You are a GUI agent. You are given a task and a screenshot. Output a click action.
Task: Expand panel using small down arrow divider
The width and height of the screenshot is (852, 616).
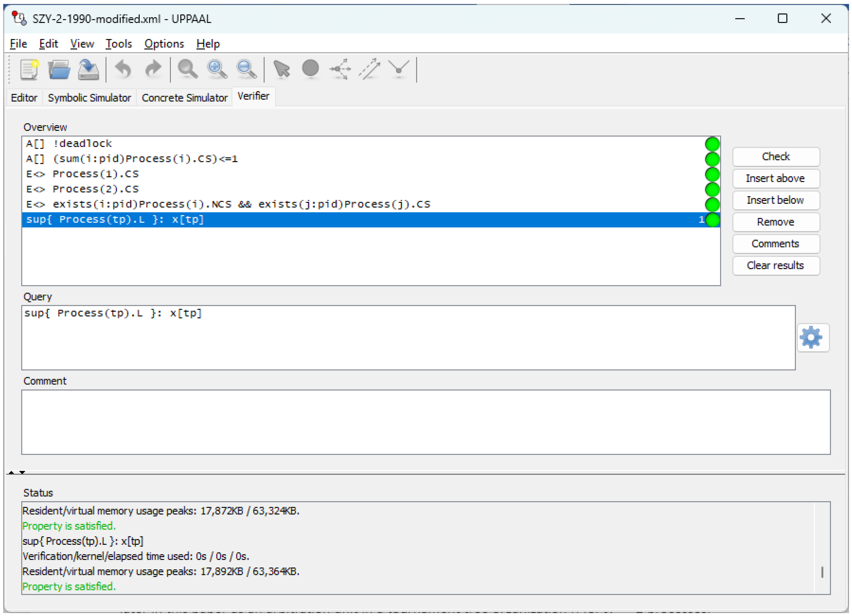(x=23, y=473)
